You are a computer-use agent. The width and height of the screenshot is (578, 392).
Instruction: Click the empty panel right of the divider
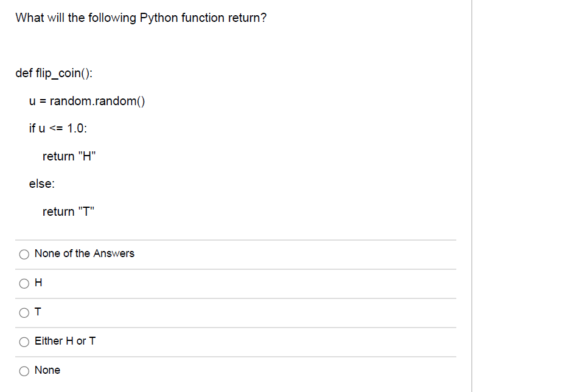click(525, 196)
